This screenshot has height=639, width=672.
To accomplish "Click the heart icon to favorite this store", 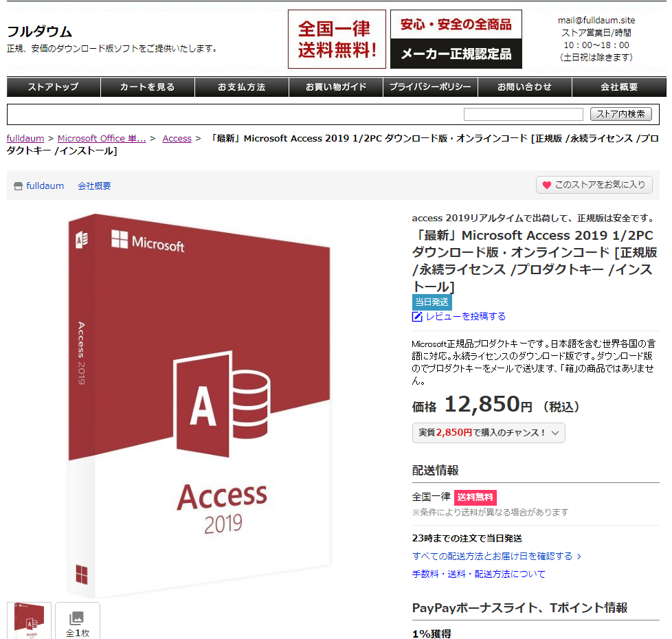I will point(546,185).
